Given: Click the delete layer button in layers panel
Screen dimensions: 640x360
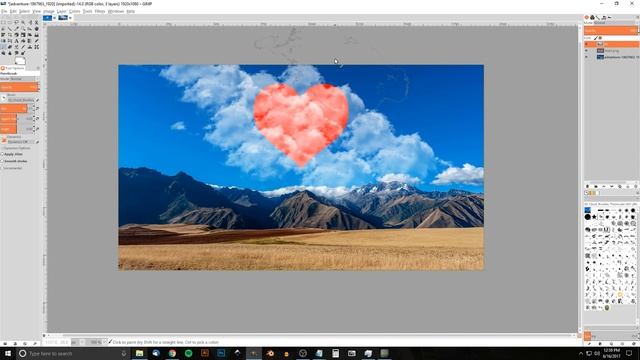Looking at the screenshot, I should coord(636,187).
